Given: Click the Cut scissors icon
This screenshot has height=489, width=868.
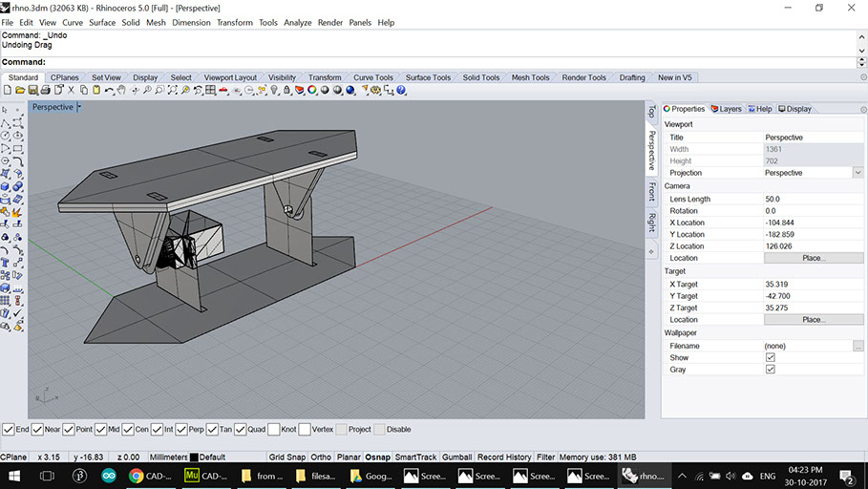Looking at the screenshot, I should [71, 90].
